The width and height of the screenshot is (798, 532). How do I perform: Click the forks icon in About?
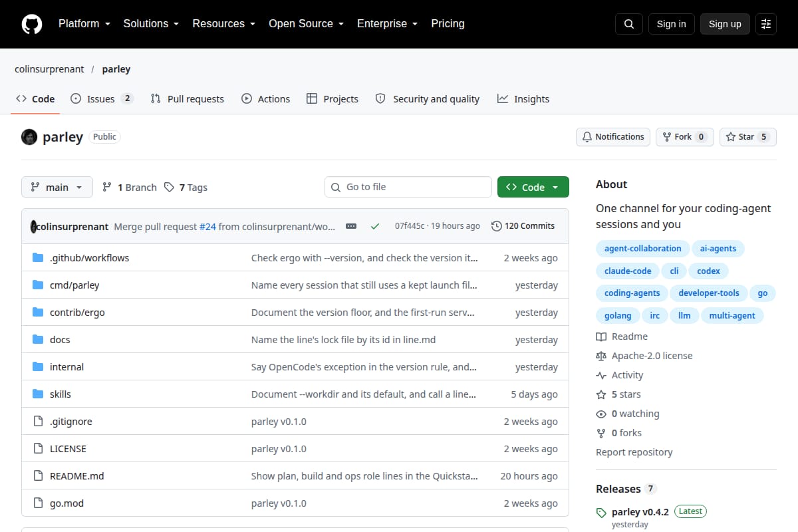[601, 433]
